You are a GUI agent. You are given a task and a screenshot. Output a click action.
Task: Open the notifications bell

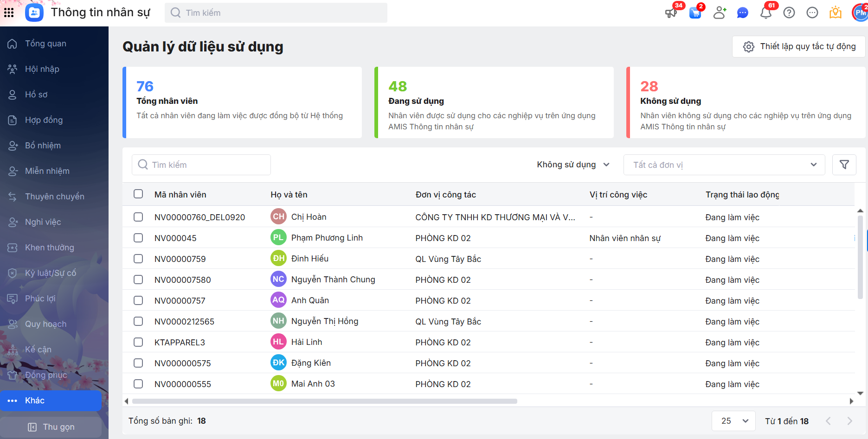point(765,13)
